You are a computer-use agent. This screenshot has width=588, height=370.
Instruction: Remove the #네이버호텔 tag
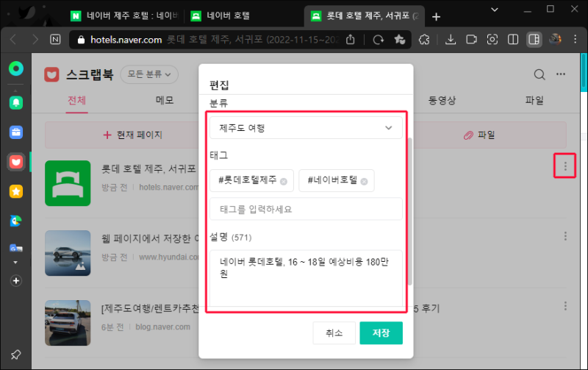coord(364,182)
